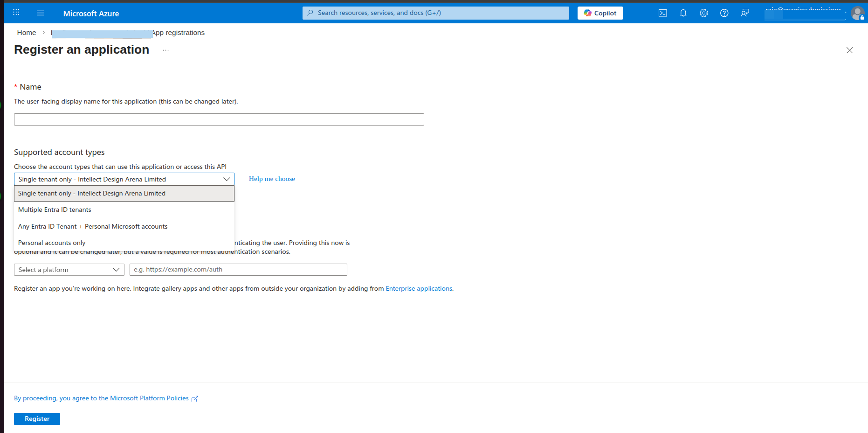Click the Microsoft Azure logo text
The width and height of the screenshot is (868, 433).
tap(91, 14)
